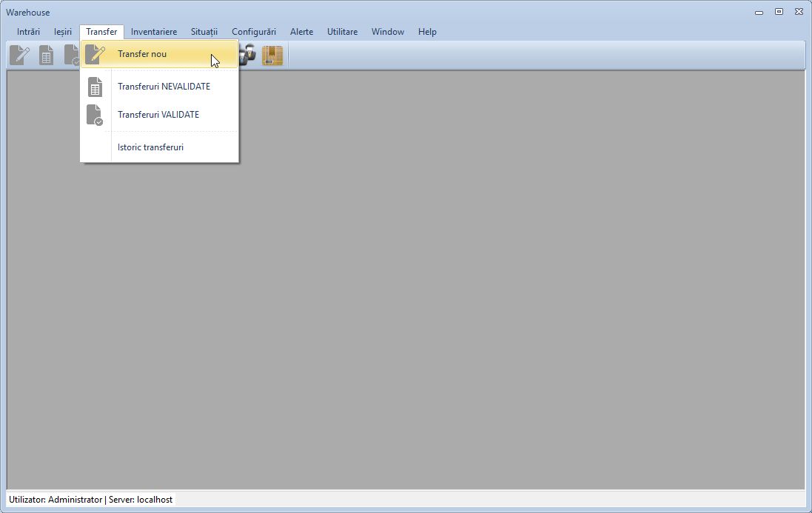Select Transfer nou from the menu
Image resolution: width=812 pixels, height=513 pixels.
click(141, 53)
